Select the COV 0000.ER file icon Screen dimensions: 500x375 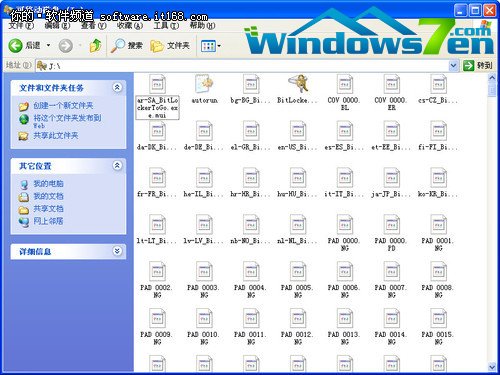392,84
